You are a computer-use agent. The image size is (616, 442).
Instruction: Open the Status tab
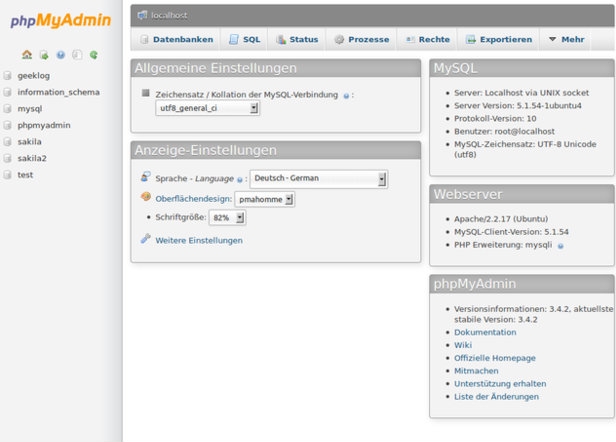(x=297, y=39)
